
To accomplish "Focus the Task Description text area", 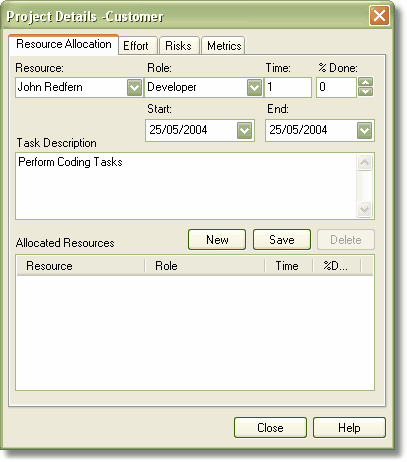I will coord(186,186).
